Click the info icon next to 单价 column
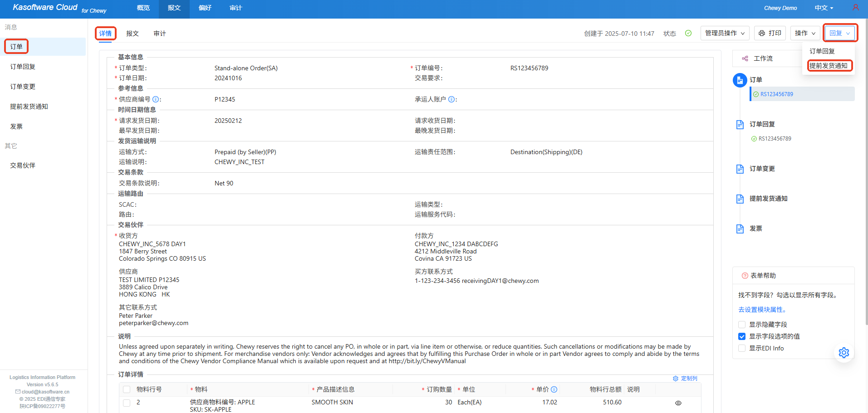Screen dimensions: 868x413 click(554, 389)
